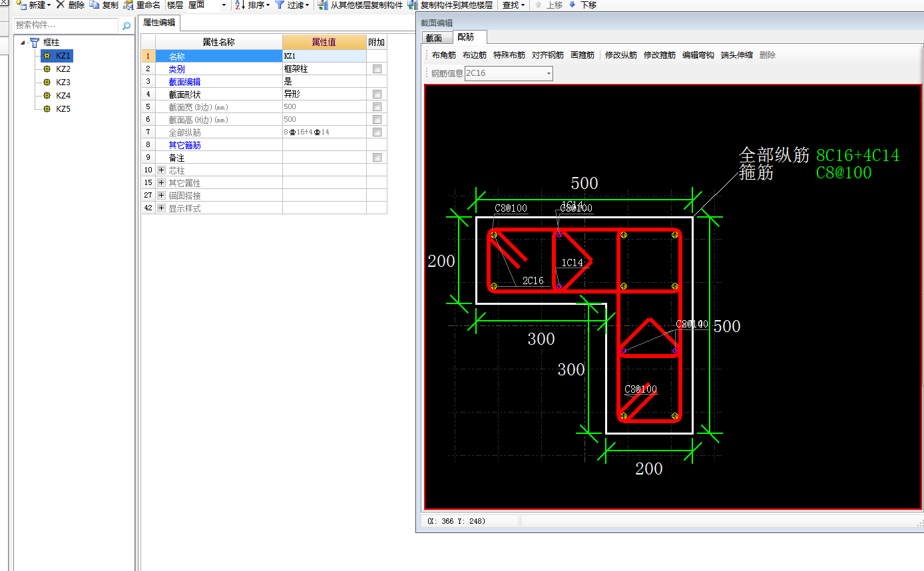
Task: Click the green 8C16+4C14 rebar label
Action: [x=857, y=156]
